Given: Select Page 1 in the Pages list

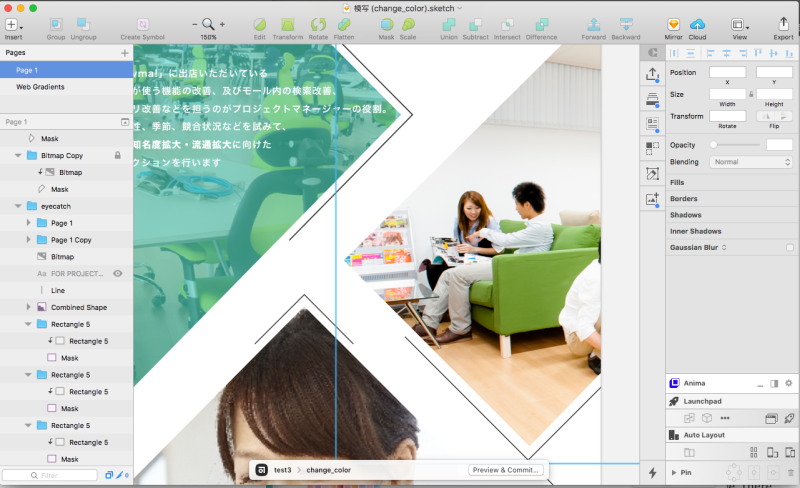Looking at the screenshot, I should [x=66, y=70].
